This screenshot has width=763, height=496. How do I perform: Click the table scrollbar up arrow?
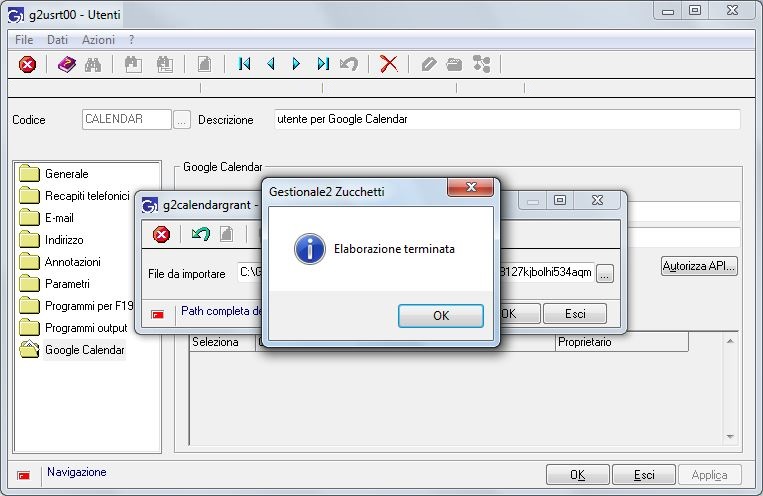[x=730, y=341]
